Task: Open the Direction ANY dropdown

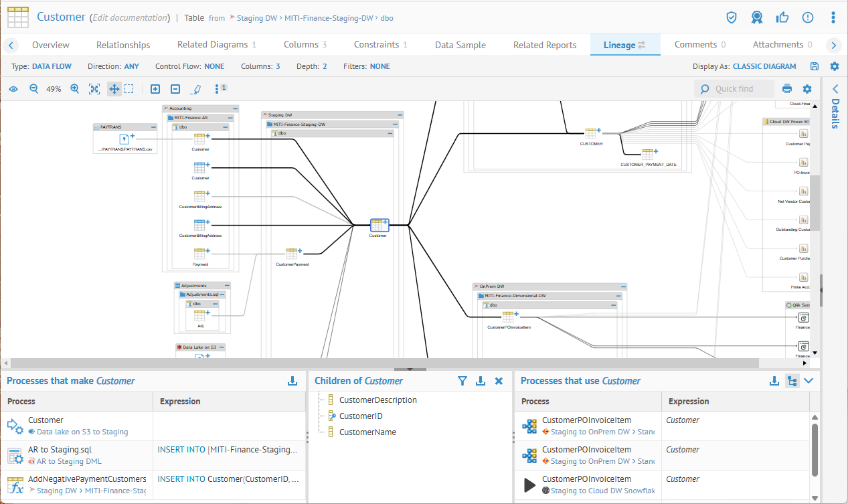Action: click(131, 66)
